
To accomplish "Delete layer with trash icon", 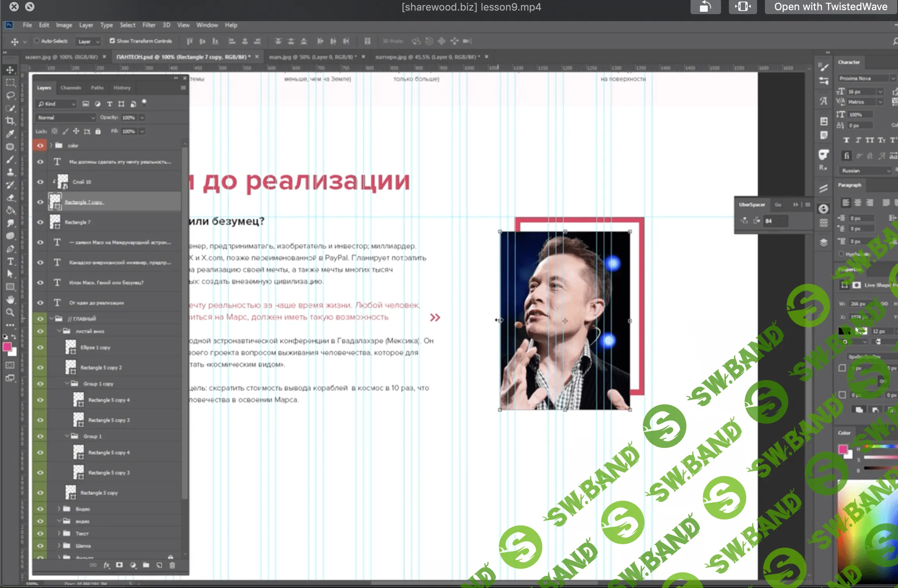I will [172, 565].
